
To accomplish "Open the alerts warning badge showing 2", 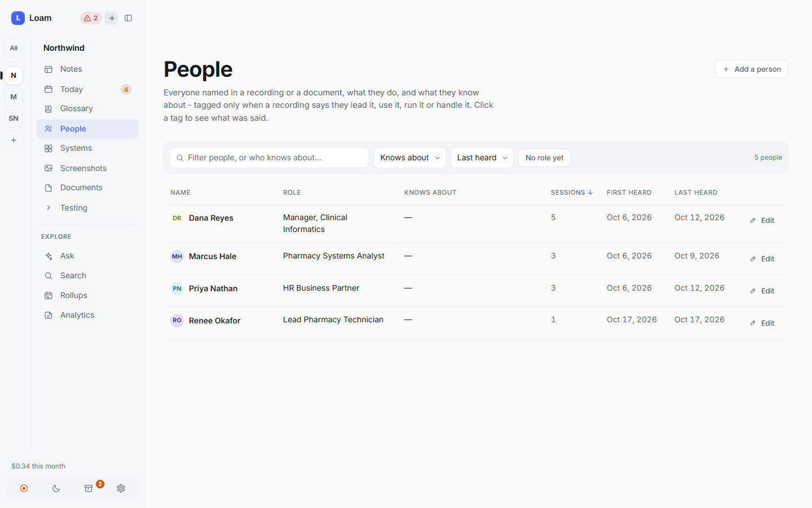I will (x=91, y=18).
